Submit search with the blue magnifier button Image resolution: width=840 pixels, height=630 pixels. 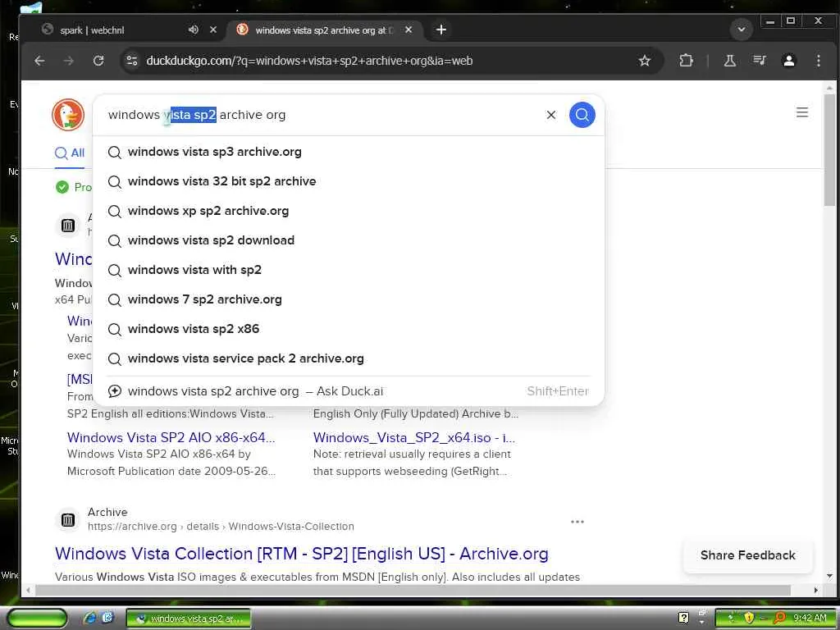pos(582,115)
